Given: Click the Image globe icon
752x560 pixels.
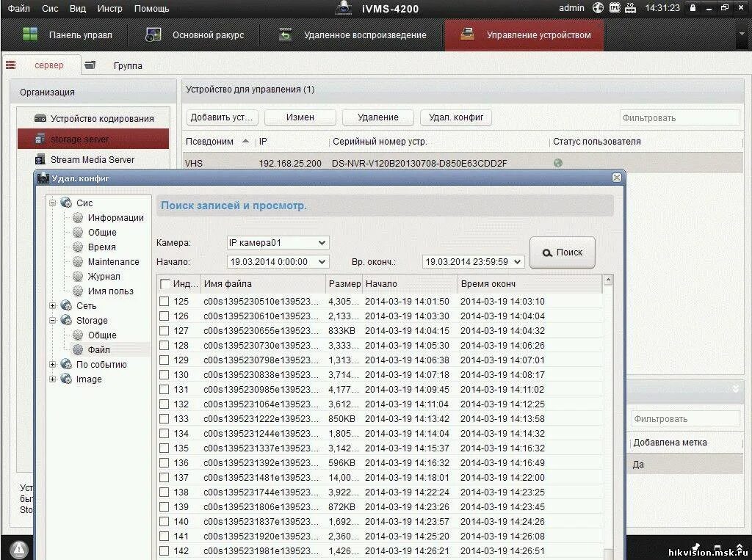Looking at the screenshot, I should click(66, 379).
